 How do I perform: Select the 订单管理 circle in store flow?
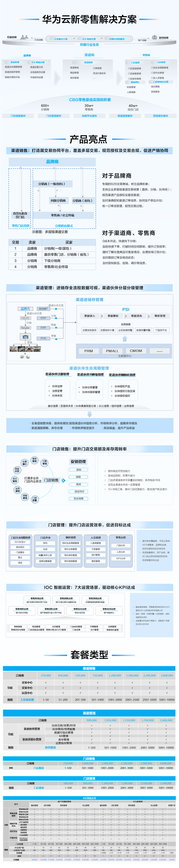point(45,463)
